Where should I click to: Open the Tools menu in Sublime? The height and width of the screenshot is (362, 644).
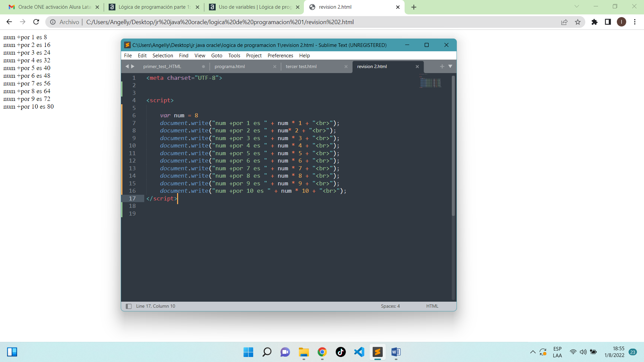[x=234, y=56]
